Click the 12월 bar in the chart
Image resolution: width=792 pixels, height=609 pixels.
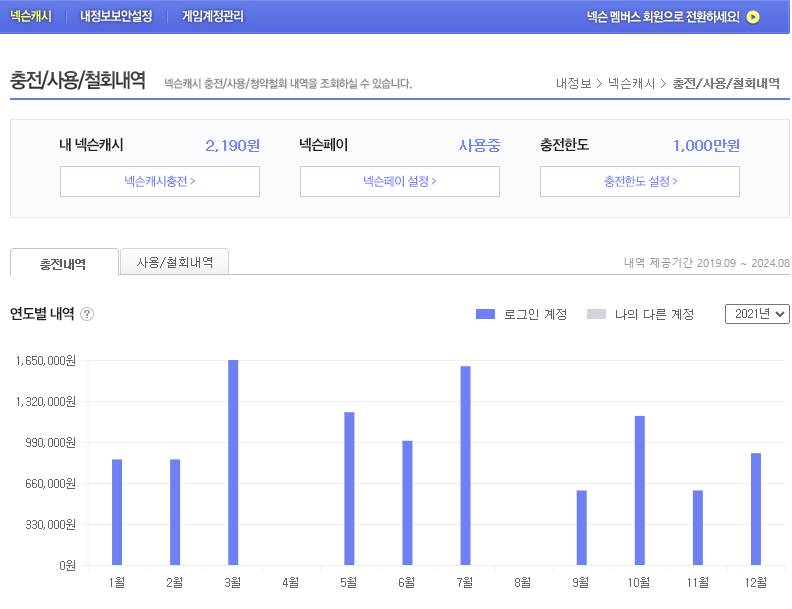[x=756, y=509]
